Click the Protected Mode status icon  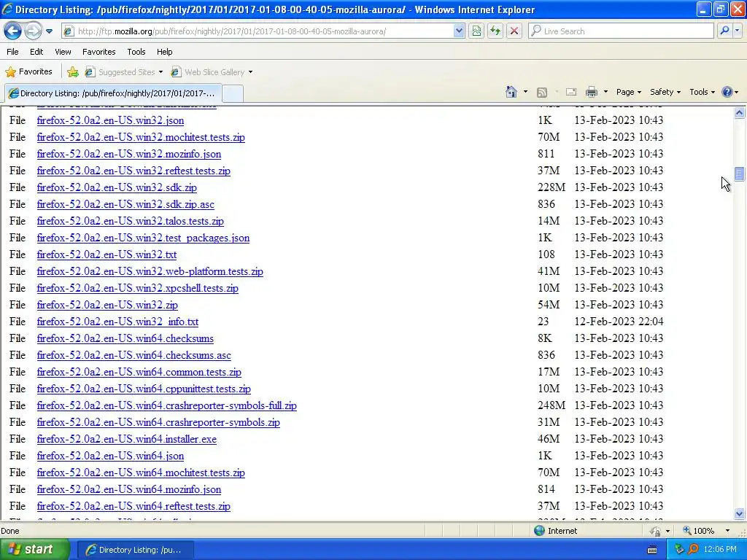(x=656, y=531)
